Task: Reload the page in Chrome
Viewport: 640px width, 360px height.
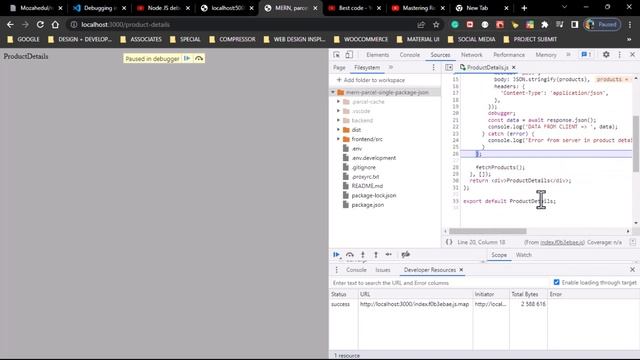Action: pos(40,24)
